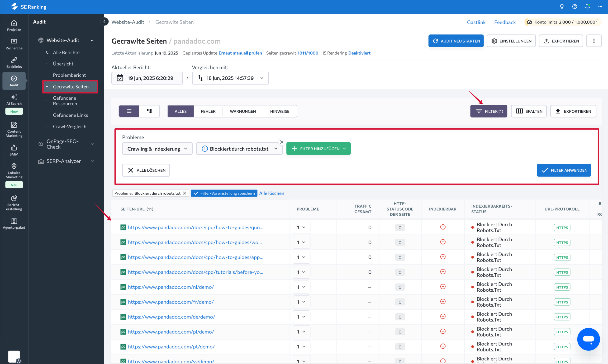Screen dimensions: 608x364
Task: Expand problems count for fr/demo row
Action: point(301,302)
